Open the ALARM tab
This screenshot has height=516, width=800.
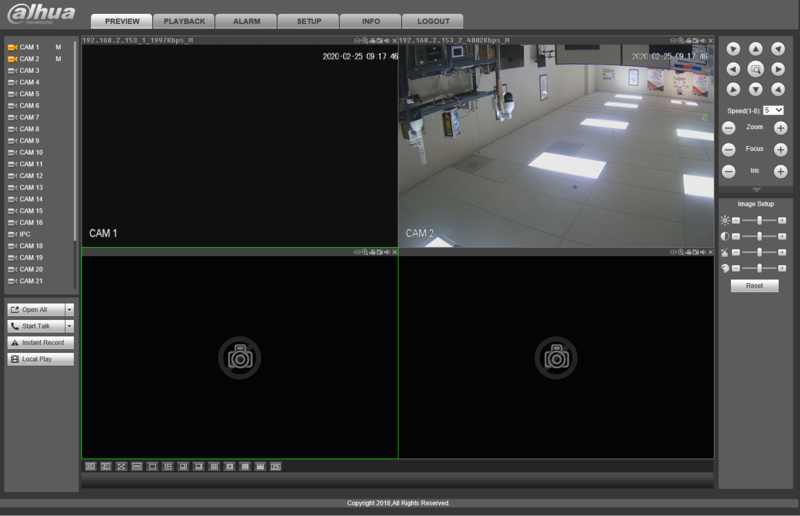click(246, 21)
